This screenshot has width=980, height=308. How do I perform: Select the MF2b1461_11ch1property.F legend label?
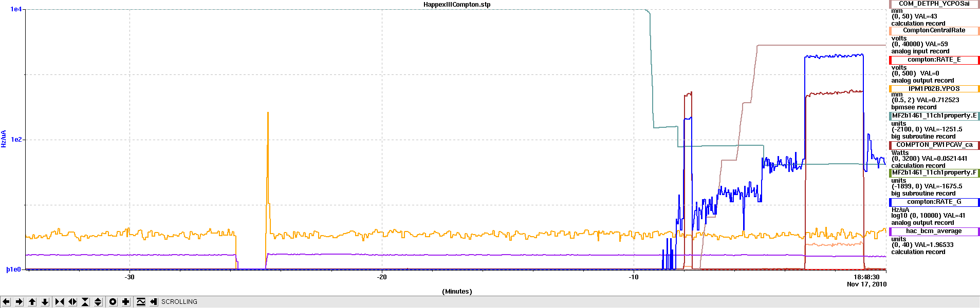[934, 173]
